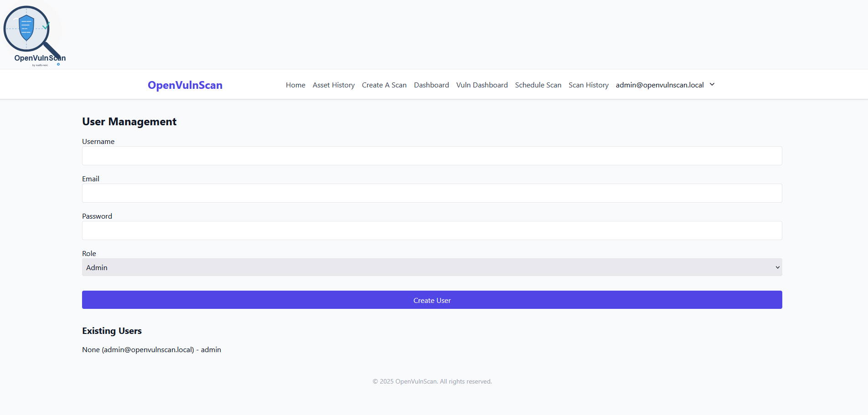Focus the Email input field
Screen dimensions: 868x415
pyautogui.click(x=432, y=193)
